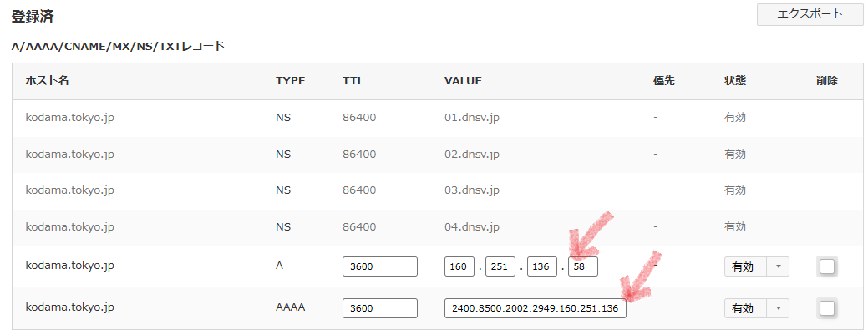Viewport: 868px width, 335px height.
Task: Click the 優先 column header
Action: (x=663, y=81)
